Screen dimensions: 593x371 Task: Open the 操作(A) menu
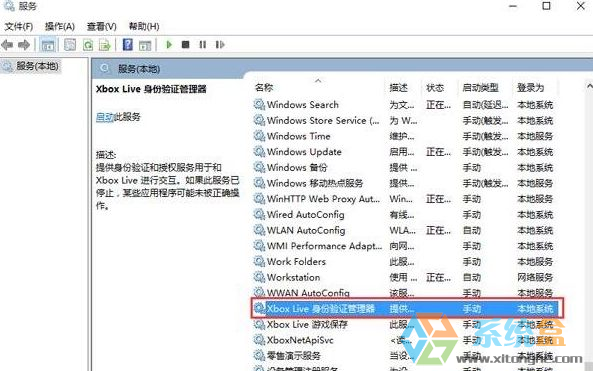point(60,26)
